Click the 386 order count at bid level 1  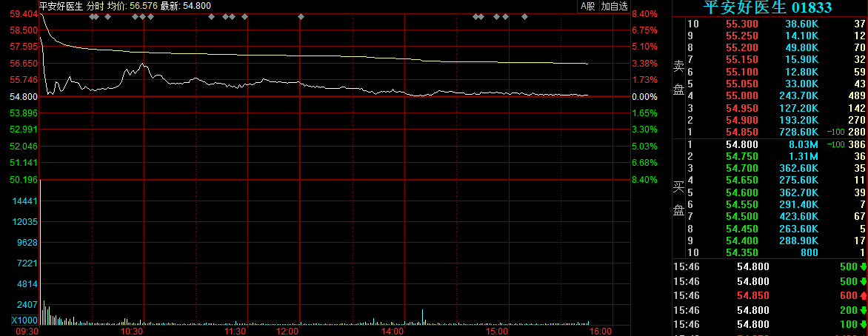(856, 144)
